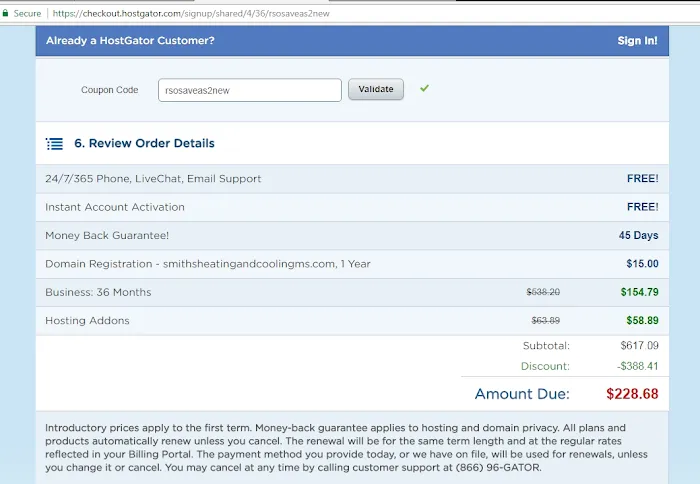Click the Sign In! link
The height and width of the screenshot is (484, 700).
[637, 41]
